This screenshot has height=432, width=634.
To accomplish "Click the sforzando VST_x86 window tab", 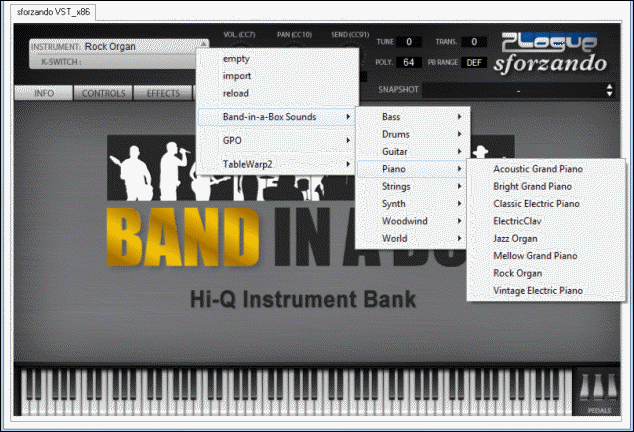I will point(53,12).
